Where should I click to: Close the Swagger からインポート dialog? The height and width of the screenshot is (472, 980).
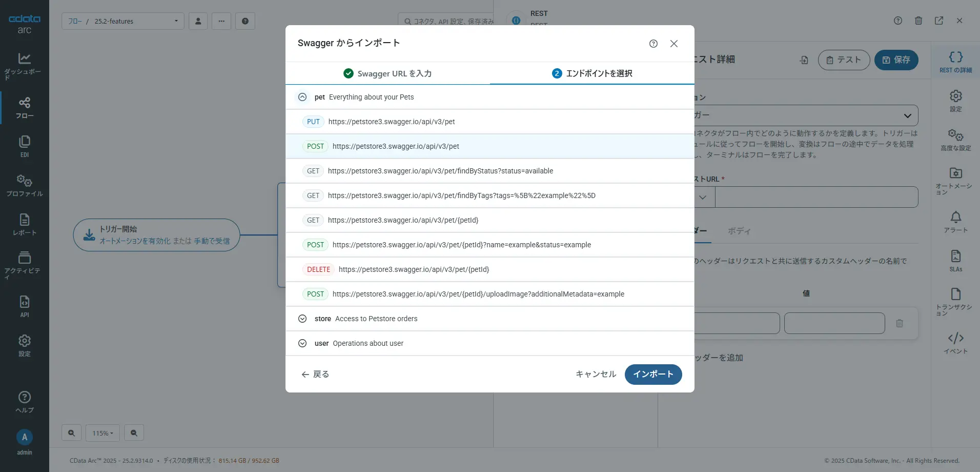coord(674,44)
